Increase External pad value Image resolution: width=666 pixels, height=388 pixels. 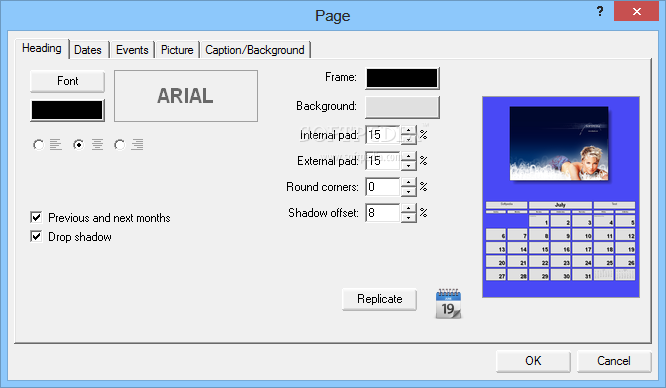point(409,156)
